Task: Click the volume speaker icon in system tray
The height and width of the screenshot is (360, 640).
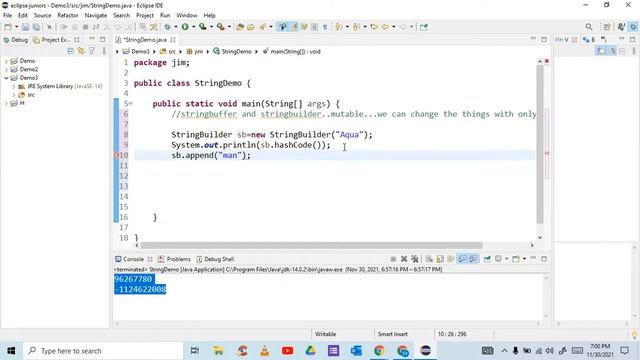Action: click(x=550, y=351)
